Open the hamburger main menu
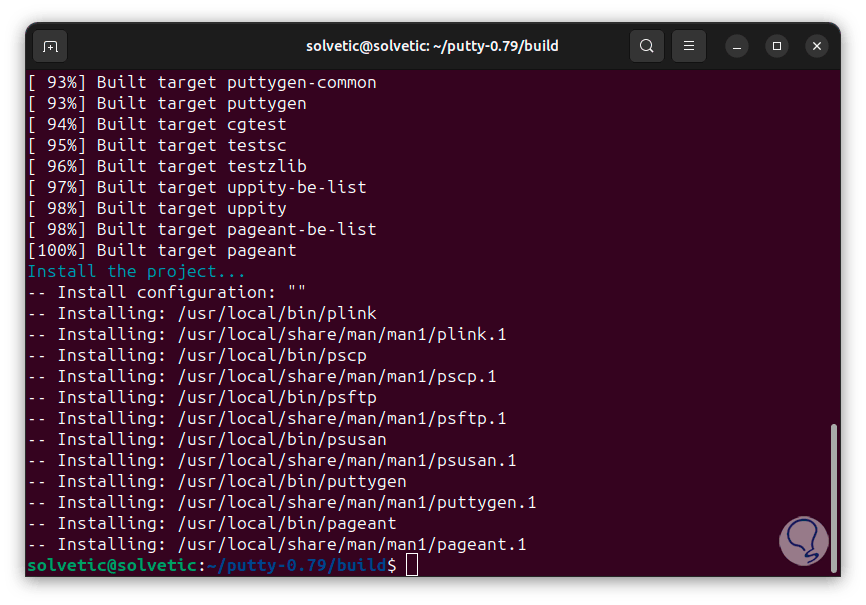866x605 pixels. (x=688, y=46)
